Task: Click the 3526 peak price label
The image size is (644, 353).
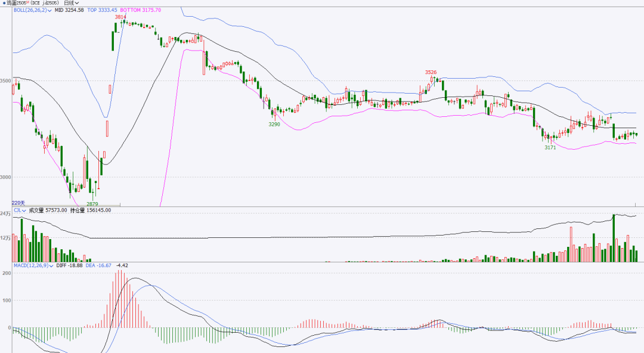Action: pyautogui.click(x=431, y=72)
